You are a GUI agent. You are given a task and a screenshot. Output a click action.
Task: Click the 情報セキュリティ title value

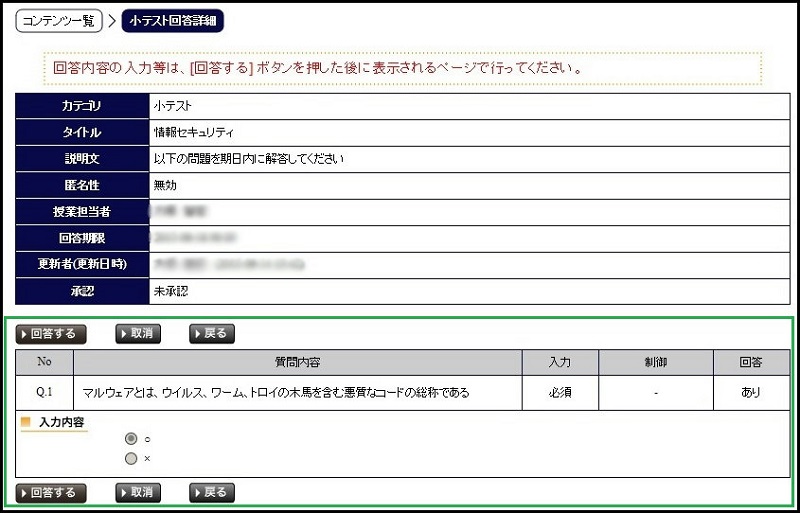193,132
